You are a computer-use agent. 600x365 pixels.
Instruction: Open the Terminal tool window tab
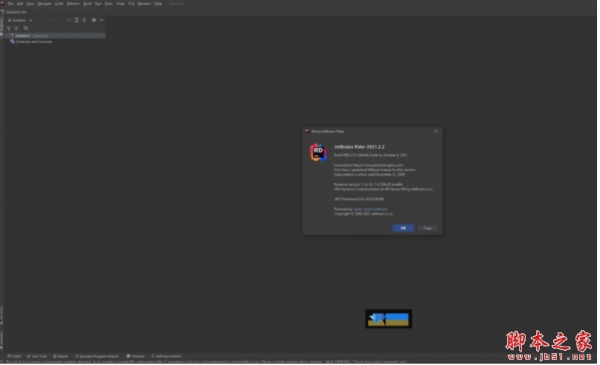135,357
